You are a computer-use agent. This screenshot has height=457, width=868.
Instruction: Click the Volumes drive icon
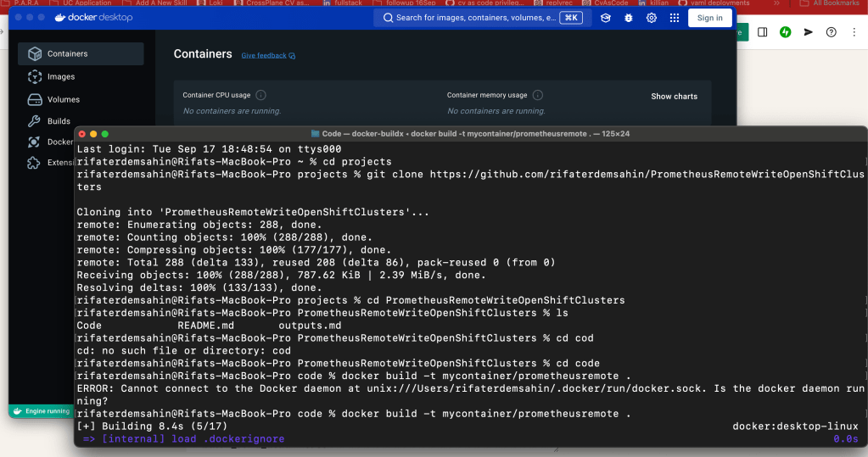[35, 99]
